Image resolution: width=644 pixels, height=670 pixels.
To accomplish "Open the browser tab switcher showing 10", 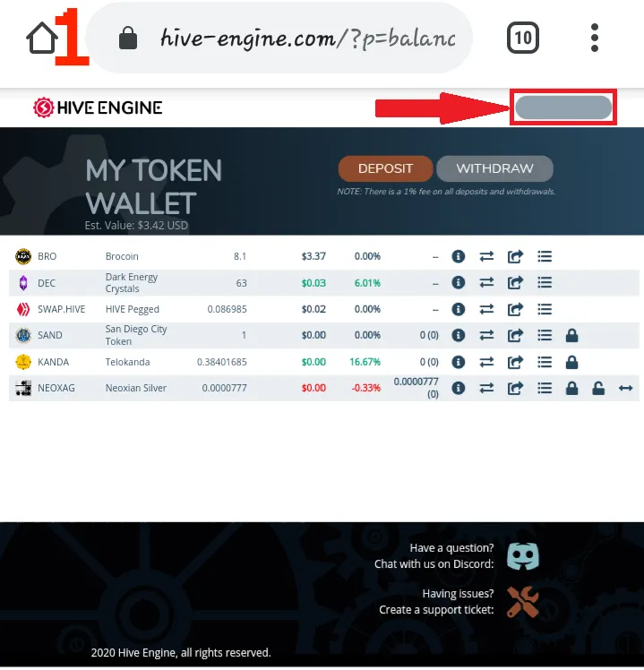I will tap(523, 38).
